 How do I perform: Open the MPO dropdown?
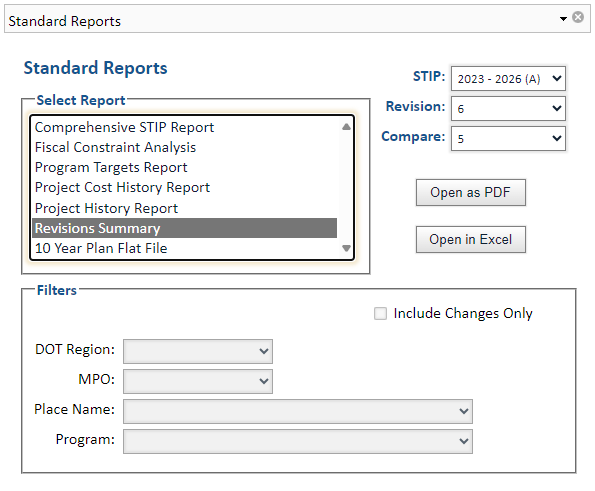[x=198, y=381]
